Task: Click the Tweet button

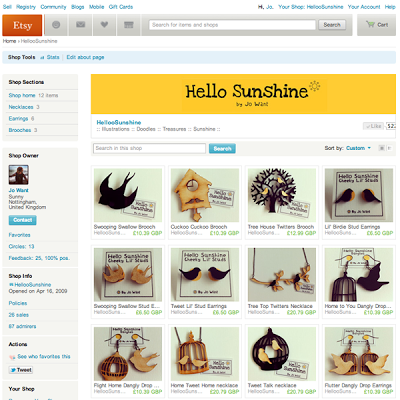Action: [21, 370]
